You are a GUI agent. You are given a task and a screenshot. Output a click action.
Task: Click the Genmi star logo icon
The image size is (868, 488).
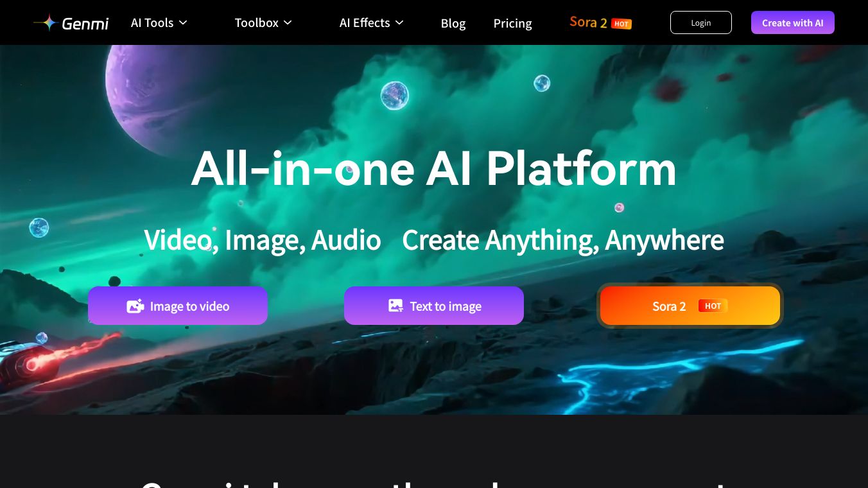[x=46, y=22]
